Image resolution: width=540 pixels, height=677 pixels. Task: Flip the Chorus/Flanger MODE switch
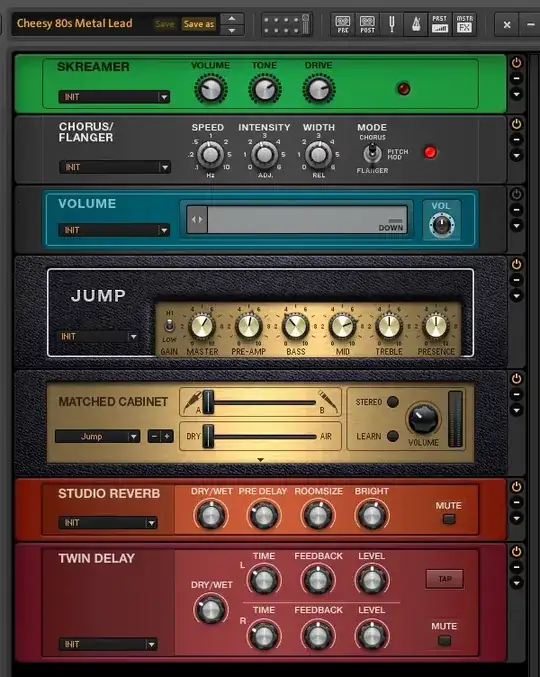click(372, 153)
